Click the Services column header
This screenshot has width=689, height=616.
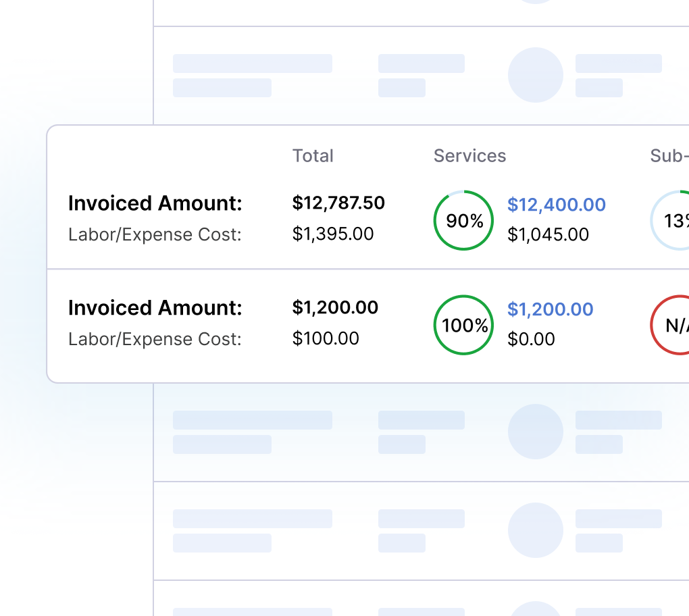(469, 156)
